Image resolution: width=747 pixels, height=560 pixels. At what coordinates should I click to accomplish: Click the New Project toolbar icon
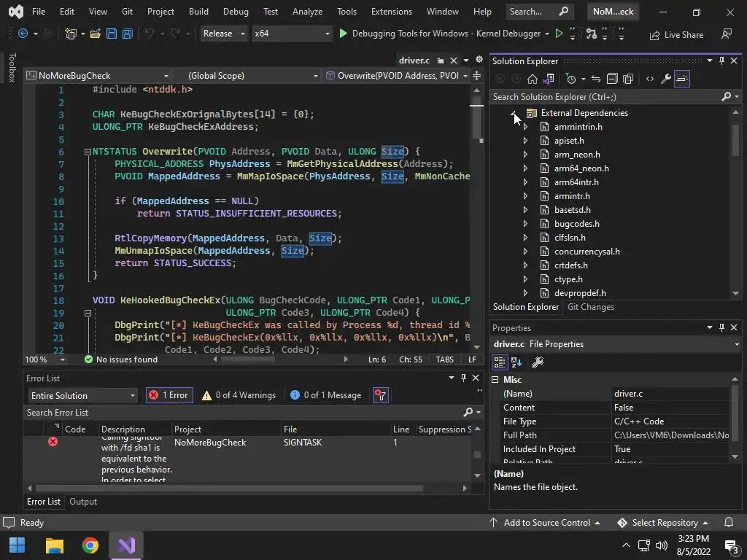[71, 34]
